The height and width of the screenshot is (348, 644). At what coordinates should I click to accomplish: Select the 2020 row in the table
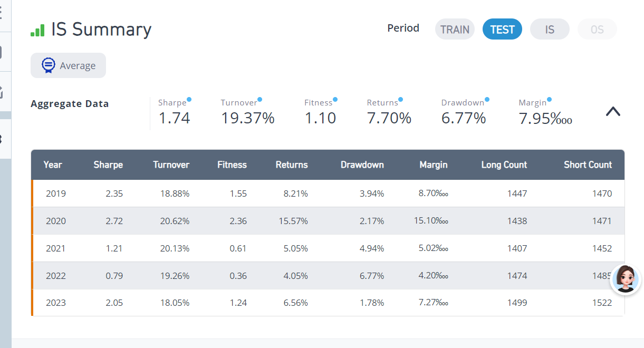(x=328, y=221)
